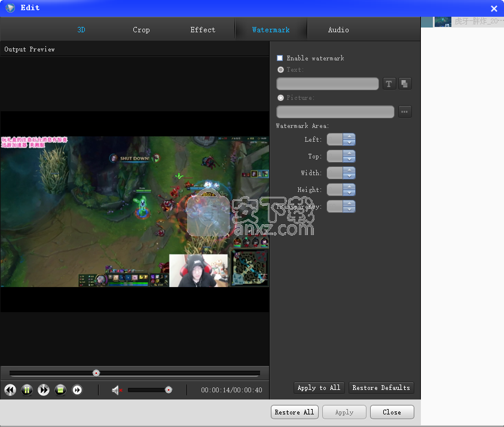Open the text font settings icon
The height and width of the screenshot is (427, 504).
[389, 84]
